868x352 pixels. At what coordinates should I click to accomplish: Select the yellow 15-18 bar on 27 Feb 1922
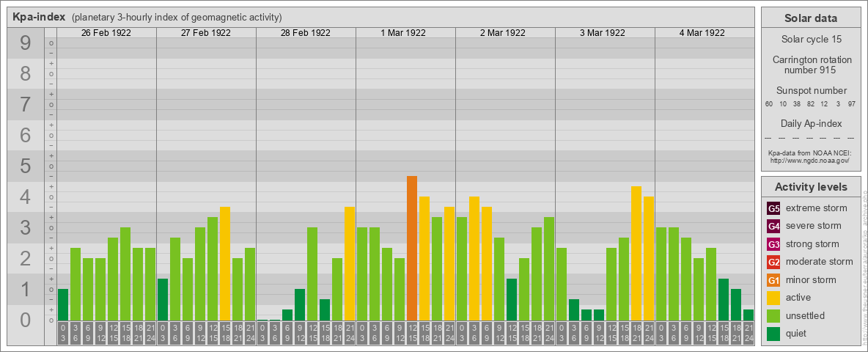click(225, 264)
